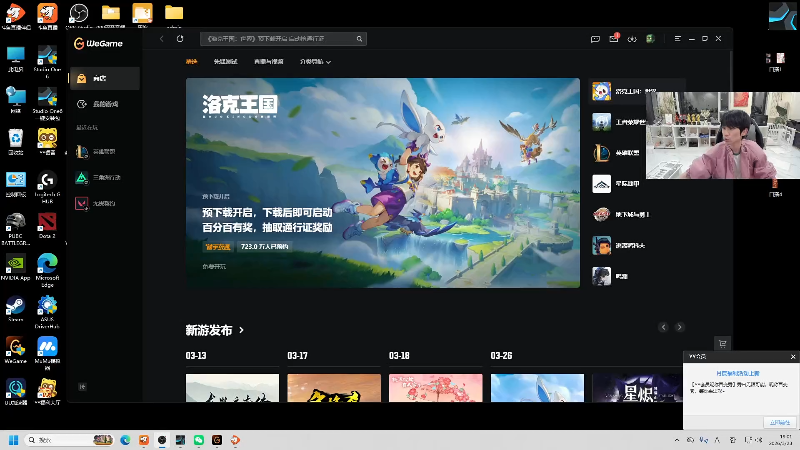800x450 pixels.
Task: Open the 03-17 new release game thumbnail
Action: click(334, 388)
